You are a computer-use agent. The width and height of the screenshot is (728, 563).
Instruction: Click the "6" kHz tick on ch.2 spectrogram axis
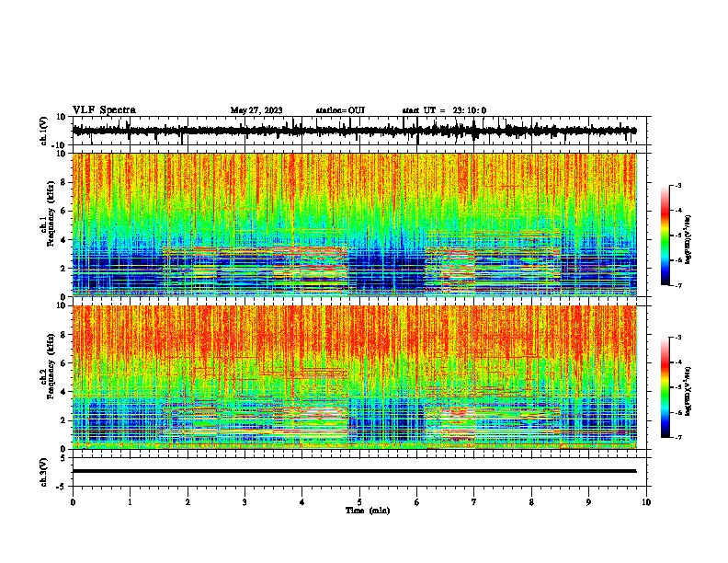[x=63, y=363]
